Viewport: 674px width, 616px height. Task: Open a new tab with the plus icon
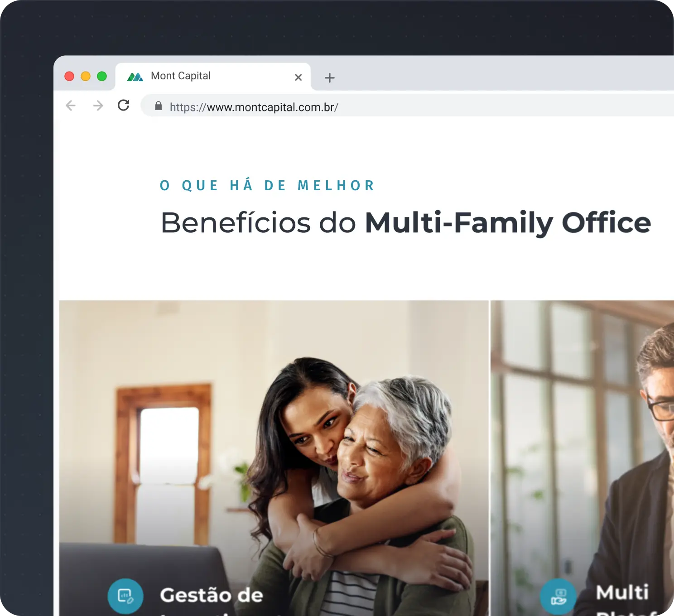click(x=330, y=78)
